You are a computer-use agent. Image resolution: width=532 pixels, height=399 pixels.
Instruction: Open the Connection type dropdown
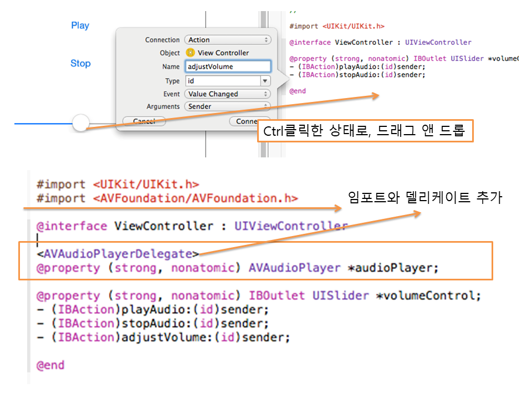tap(228, 40)
